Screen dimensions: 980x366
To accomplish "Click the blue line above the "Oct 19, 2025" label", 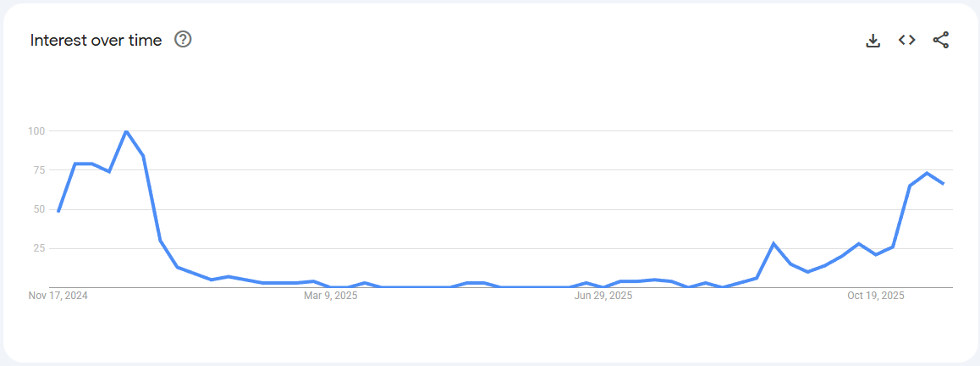I will (x=876, y=254).
